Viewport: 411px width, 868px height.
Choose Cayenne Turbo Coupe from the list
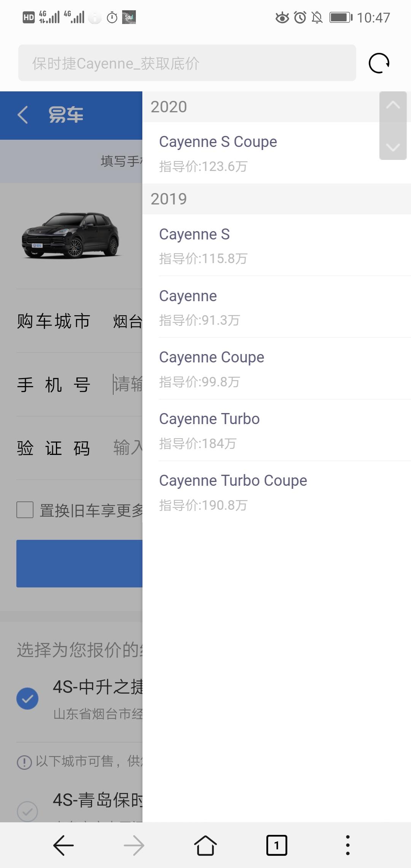click(277, 492)
